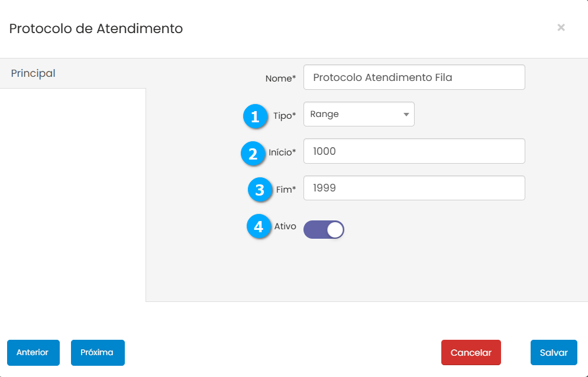This screenshot has width=588, height=377.
Task: Click the Início* field label
Action: (282, 152)
